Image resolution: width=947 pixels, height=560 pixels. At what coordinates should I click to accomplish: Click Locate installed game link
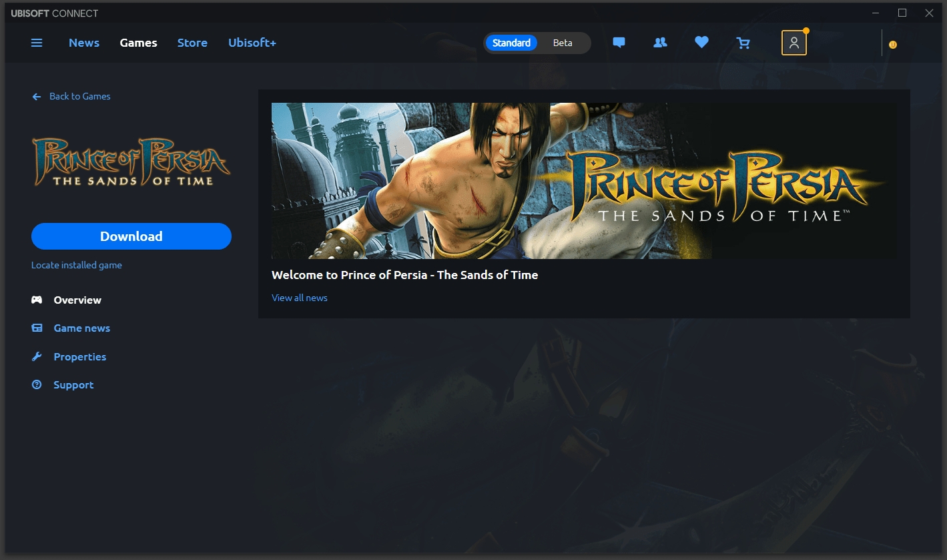point(77,265)
